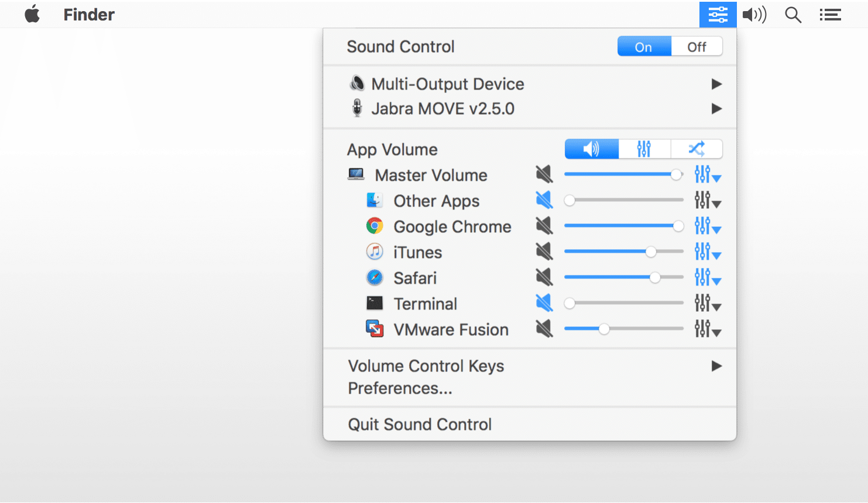Click the VMware Fusion app icon
This screenshot has height=503, width=868.
375,329
